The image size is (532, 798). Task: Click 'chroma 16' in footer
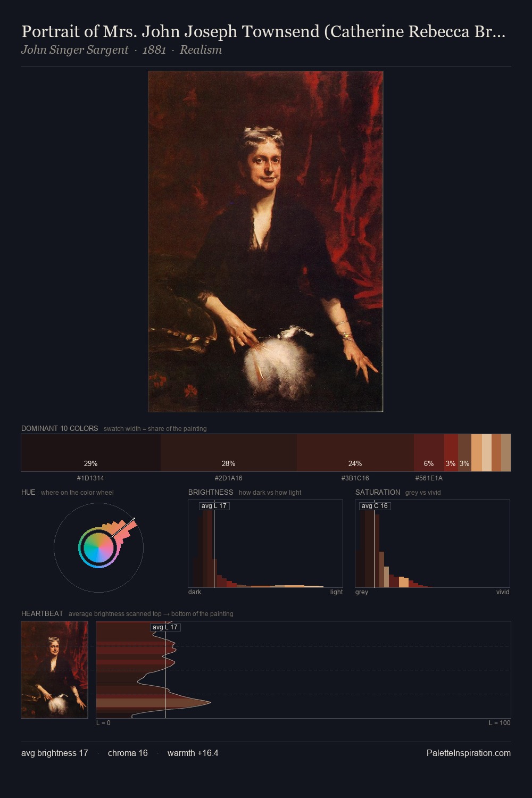(x=128, y=753)
